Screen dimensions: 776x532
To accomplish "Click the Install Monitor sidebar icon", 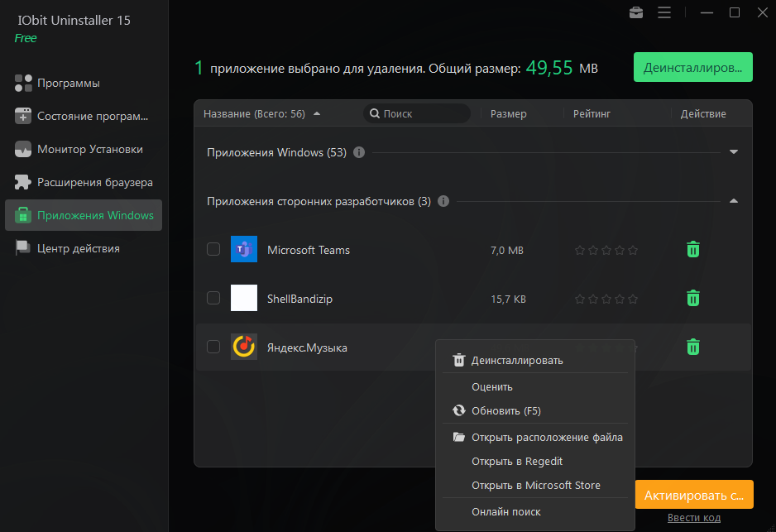I will coord(23,149).
